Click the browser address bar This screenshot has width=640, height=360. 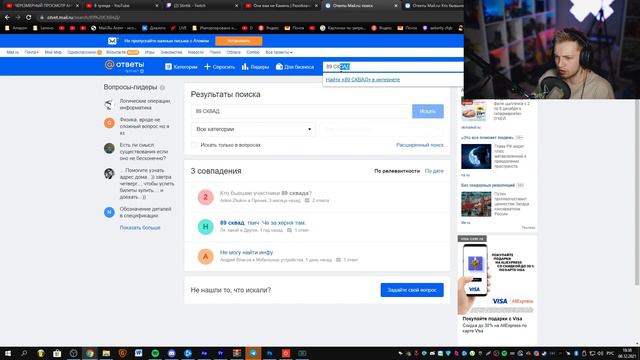(x=249, y=18)
